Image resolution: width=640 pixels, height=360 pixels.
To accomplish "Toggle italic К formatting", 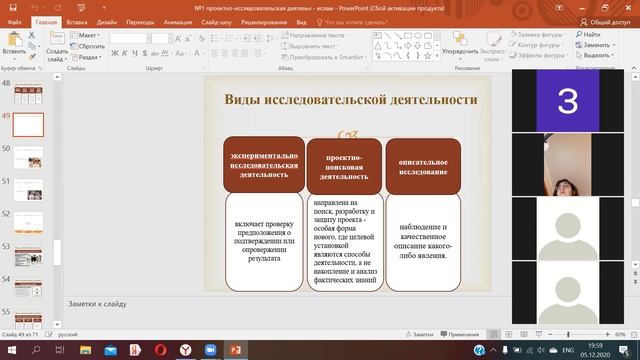I will [125, 53].
